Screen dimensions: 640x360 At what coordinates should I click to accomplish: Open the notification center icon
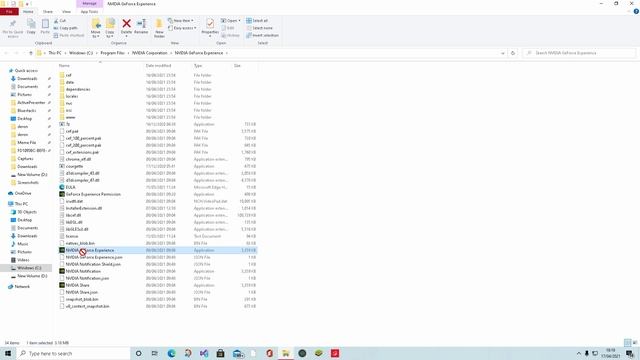click(x=630, y=353)
